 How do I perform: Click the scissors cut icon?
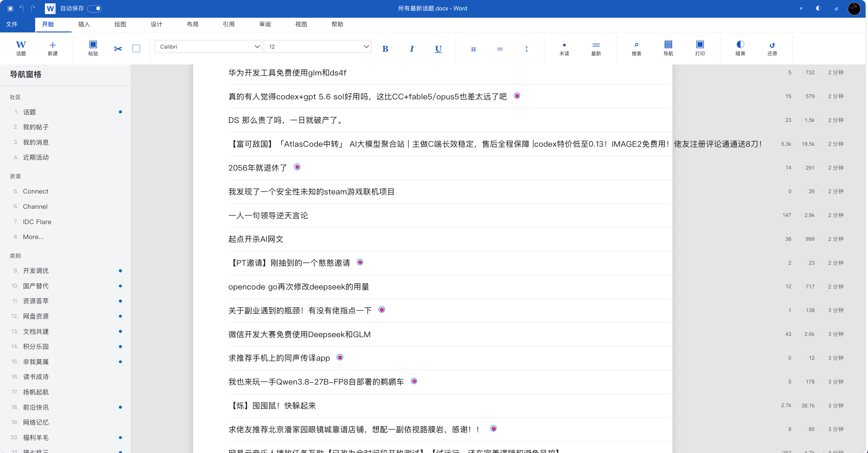point(118,49)
